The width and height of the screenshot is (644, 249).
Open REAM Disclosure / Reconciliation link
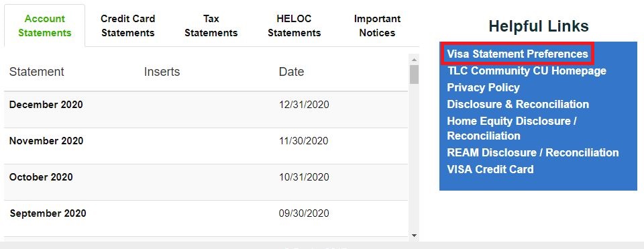tap(533, 152)
